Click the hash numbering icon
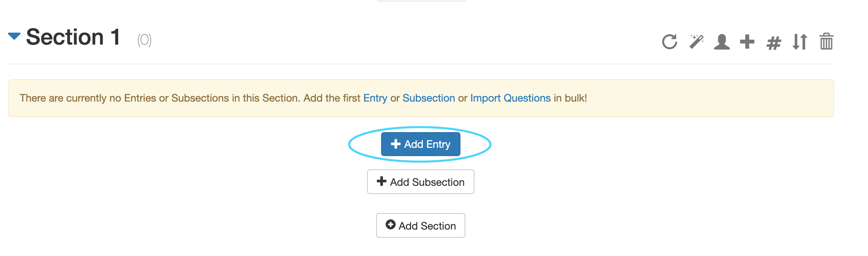This screenshot has width=868, height=256. click(x=773, y=43)
